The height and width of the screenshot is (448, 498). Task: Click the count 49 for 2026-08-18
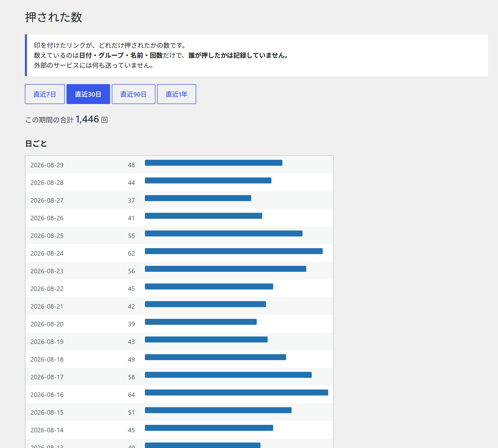(131, 359)
